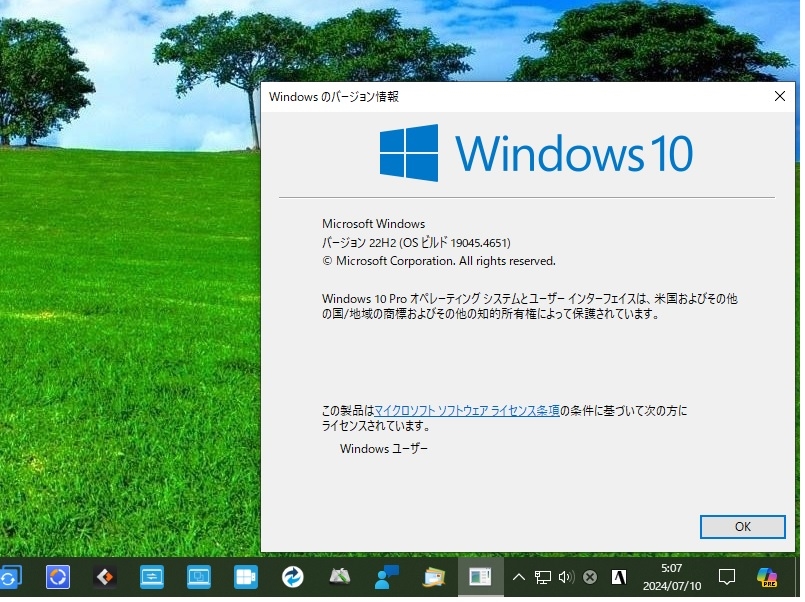
Task: Switch the IME input mode indicator A
Action: tap(619, 577)
